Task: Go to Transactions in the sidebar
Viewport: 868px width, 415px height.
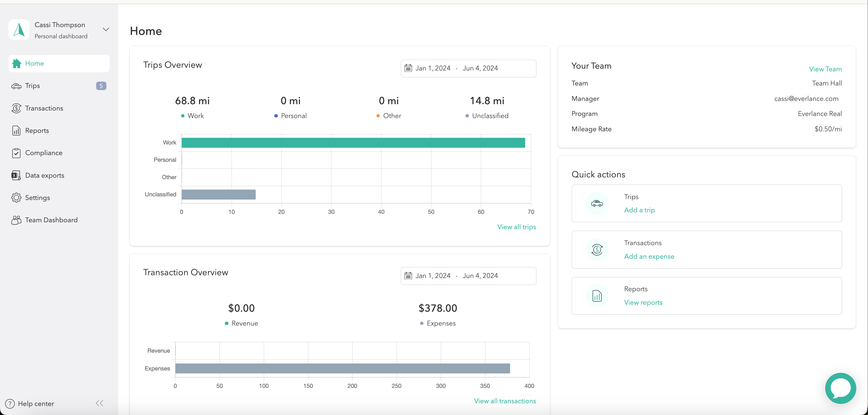Action: point(44,108)
